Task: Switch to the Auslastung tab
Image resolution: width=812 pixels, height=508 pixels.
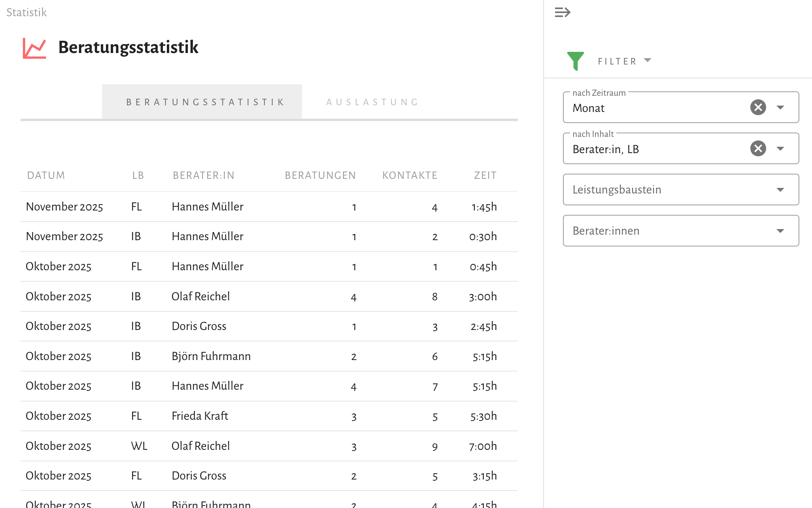Action: (372, 102)
